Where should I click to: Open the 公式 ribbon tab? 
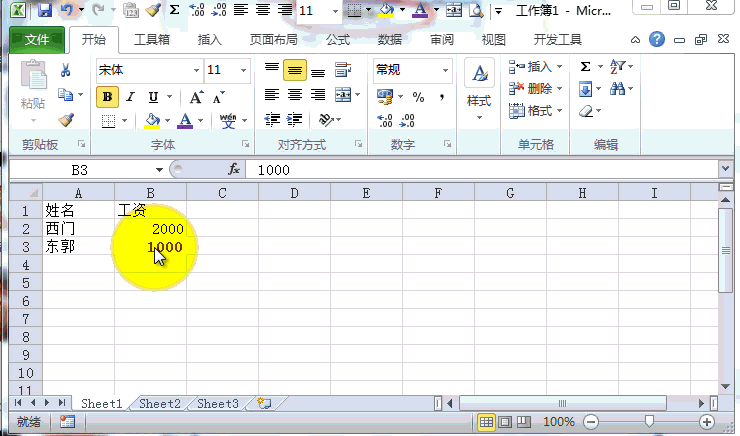pyautogui.click(x=338, y=40)
